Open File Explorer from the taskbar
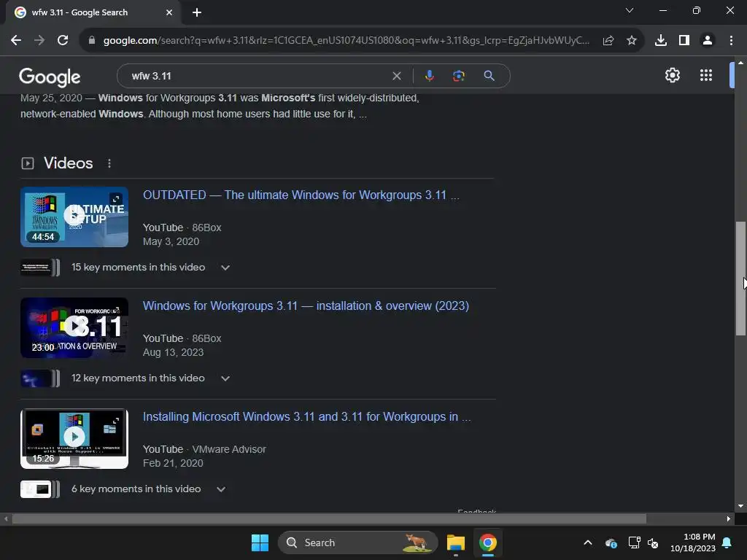The image size is (747, 560). 456,542
